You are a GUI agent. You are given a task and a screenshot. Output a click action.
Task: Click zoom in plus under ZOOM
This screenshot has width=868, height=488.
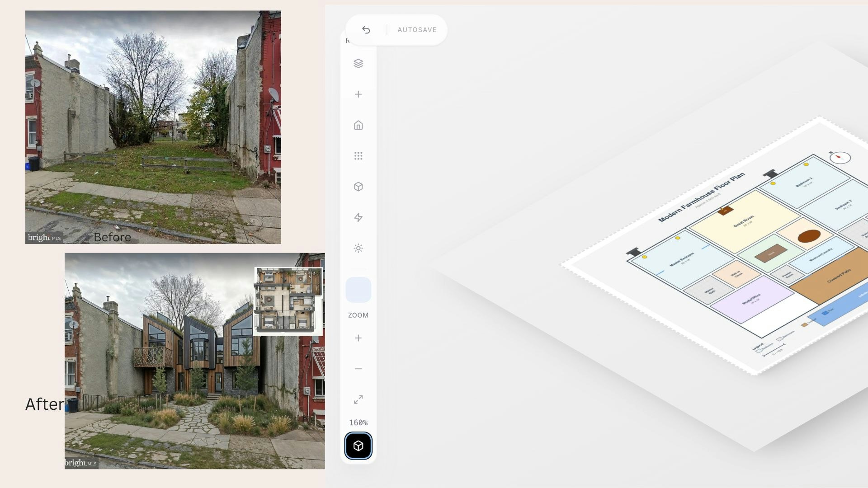point(358,338)
